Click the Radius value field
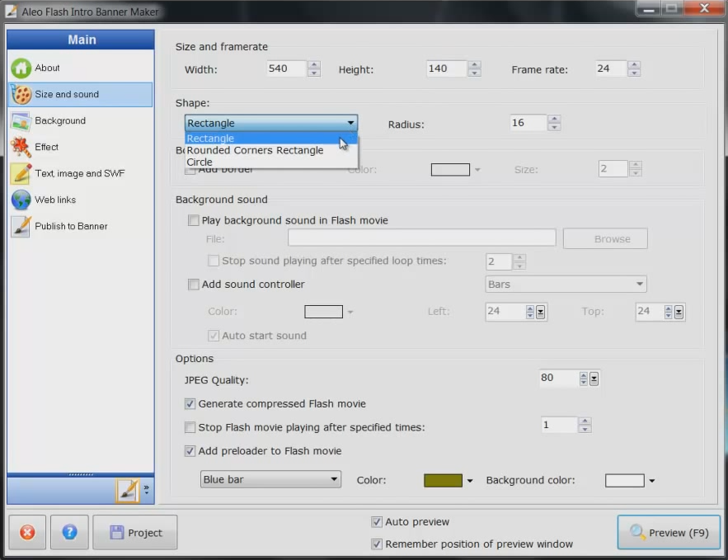 click(528, 123)
